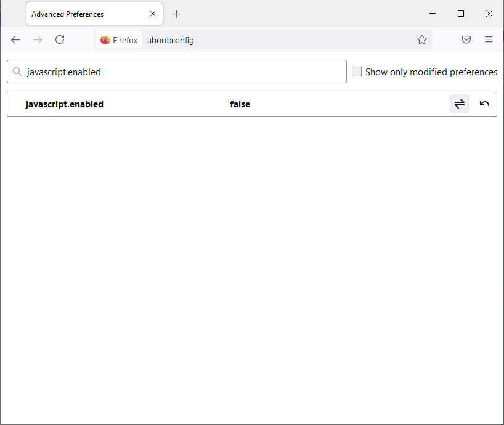Select the javascript.enabled preference name
Screen dimensions: 504x425
tap(65, 104)
